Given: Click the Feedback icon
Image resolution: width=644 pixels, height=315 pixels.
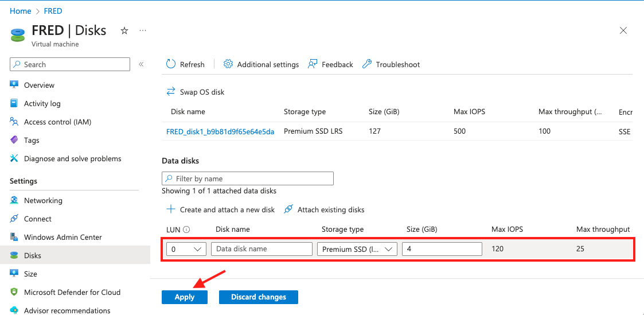Looking at the screenshot, I should click(x=313, y=64).
